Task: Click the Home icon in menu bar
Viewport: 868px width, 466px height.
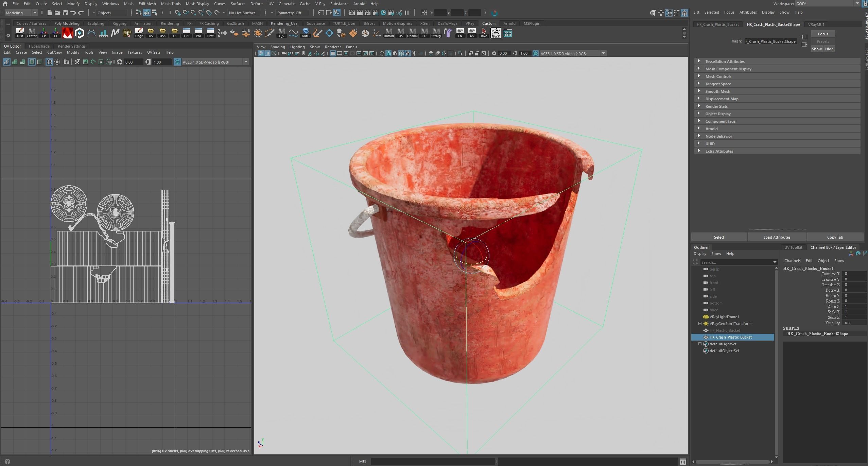Action: click(x=5, y=4)
